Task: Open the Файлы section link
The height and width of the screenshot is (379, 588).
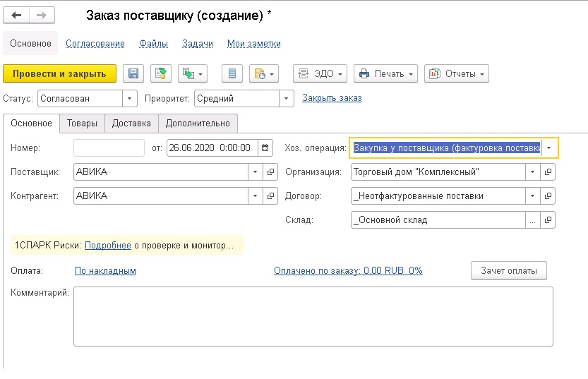Action: 153,44
